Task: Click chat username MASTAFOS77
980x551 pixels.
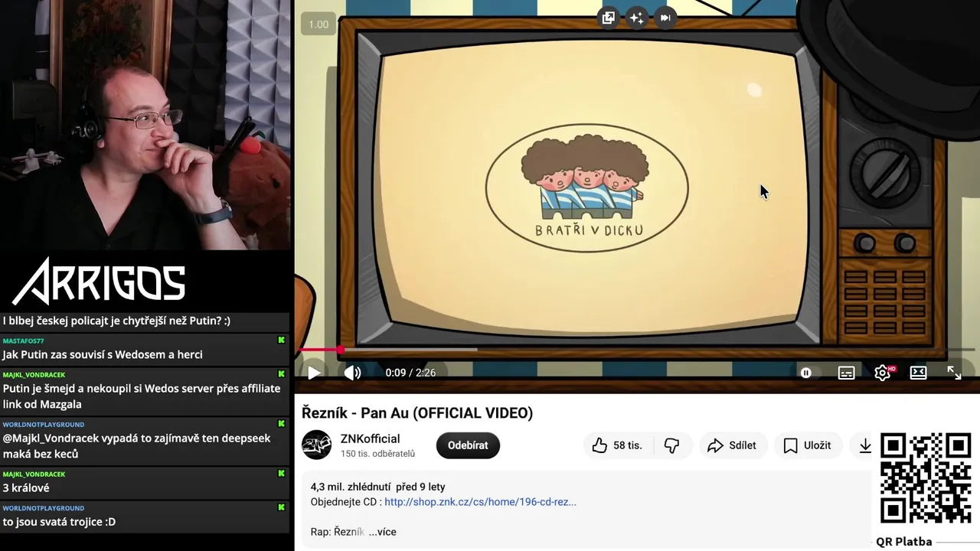Action: click(23, 341)
